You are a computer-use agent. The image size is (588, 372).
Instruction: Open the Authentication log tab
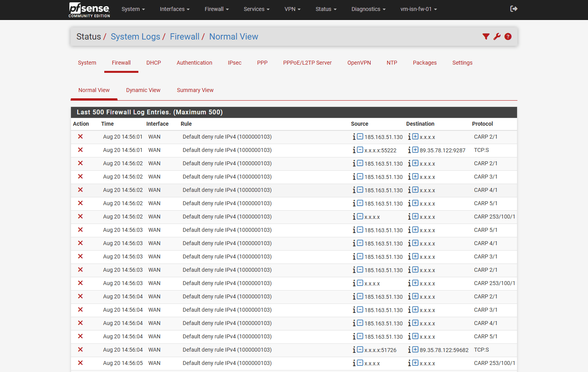click(x=194, y=63)
